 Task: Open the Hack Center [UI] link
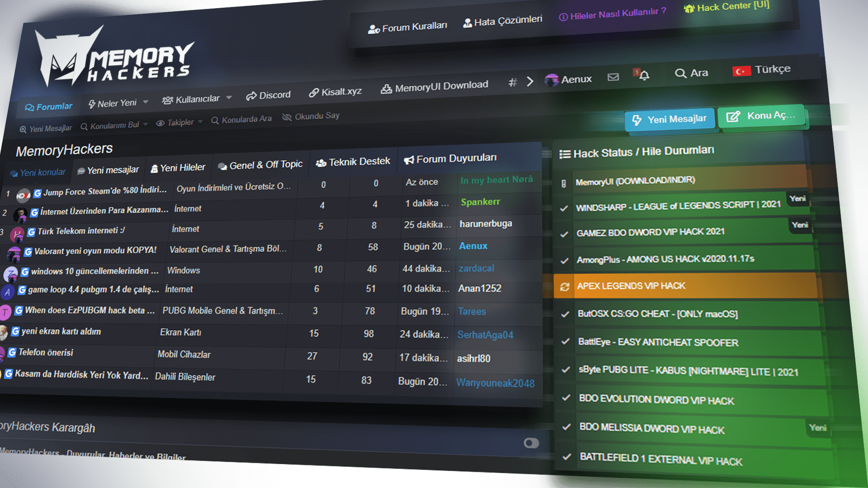[726, 7]
